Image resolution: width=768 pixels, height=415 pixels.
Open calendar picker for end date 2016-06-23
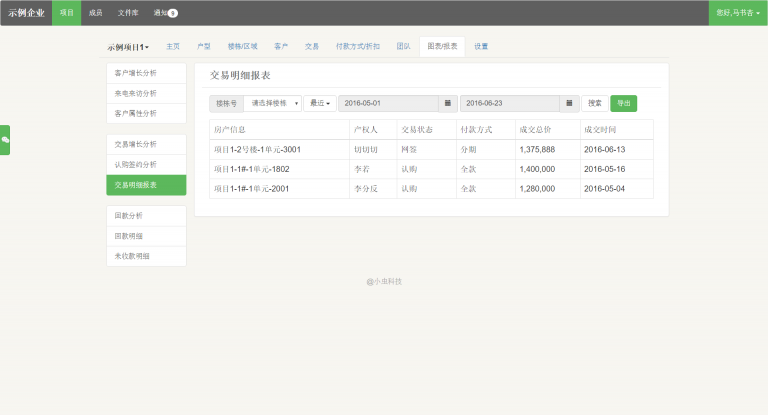[x=569, y=103]
